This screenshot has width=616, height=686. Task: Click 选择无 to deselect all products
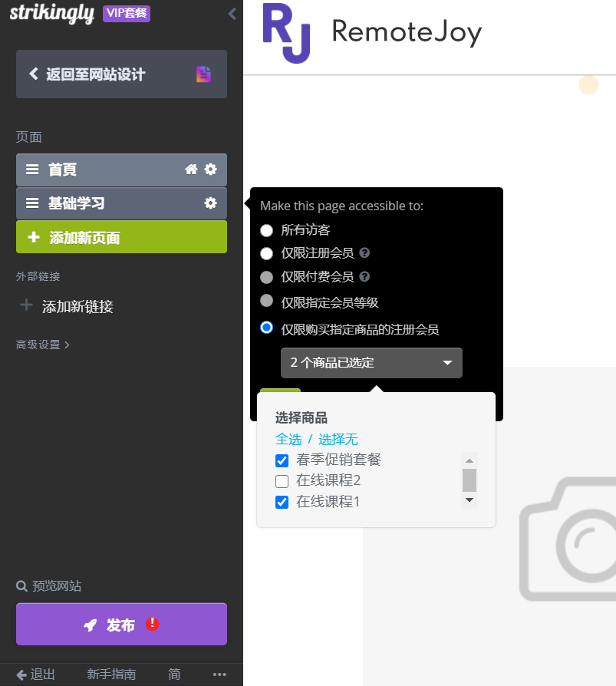pos(338,439)
